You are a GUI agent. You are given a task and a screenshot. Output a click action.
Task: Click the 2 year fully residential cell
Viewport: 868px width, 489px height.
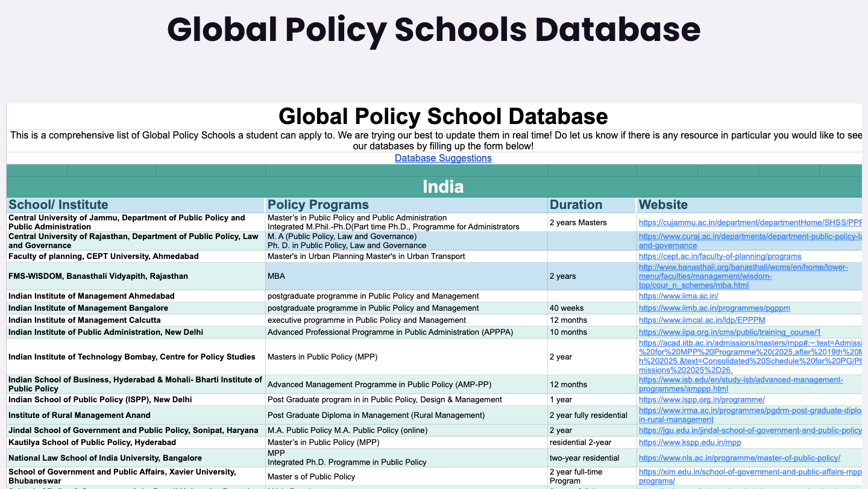(x=592, y=415)
